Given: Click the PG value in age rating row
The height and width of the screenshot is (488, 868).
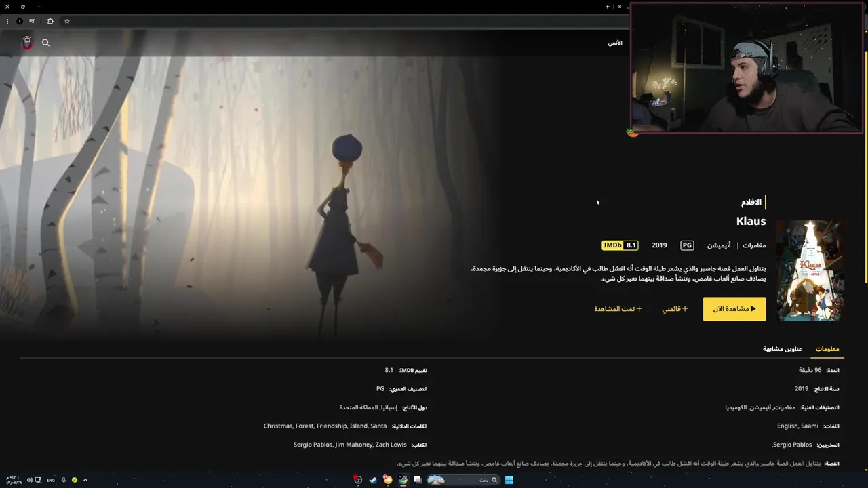Looking at the screenshot, I should [x=380, y=389].
